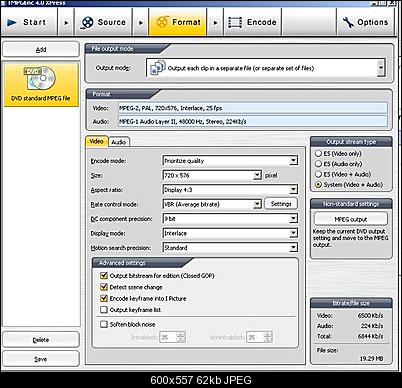Click the Intra block value field
Screen dimensions: 402x388
(x=168, y=337)
